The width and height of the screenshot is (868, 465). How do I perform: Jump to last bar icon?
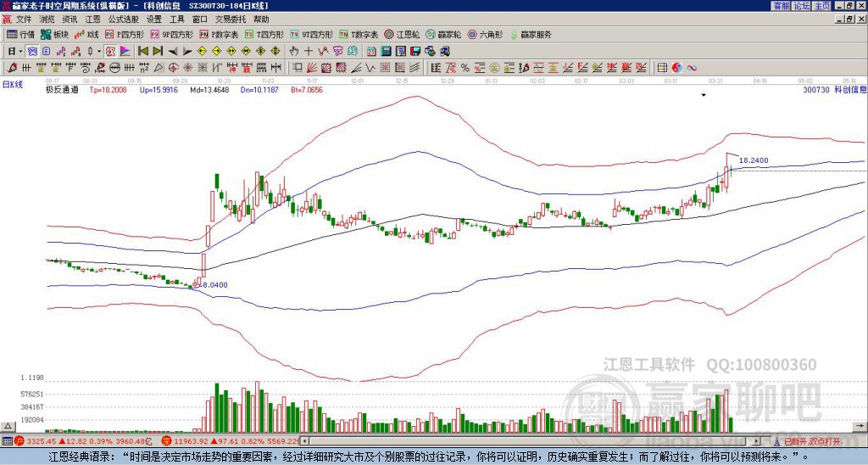tap(158, 52)
